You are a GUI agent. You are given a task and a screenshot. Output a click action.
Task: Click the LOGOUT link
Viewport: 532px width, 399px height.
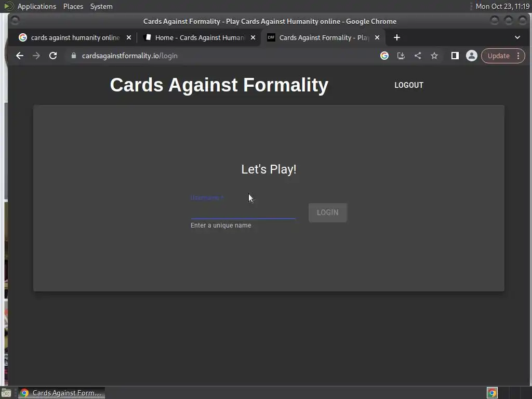point(409,85)
